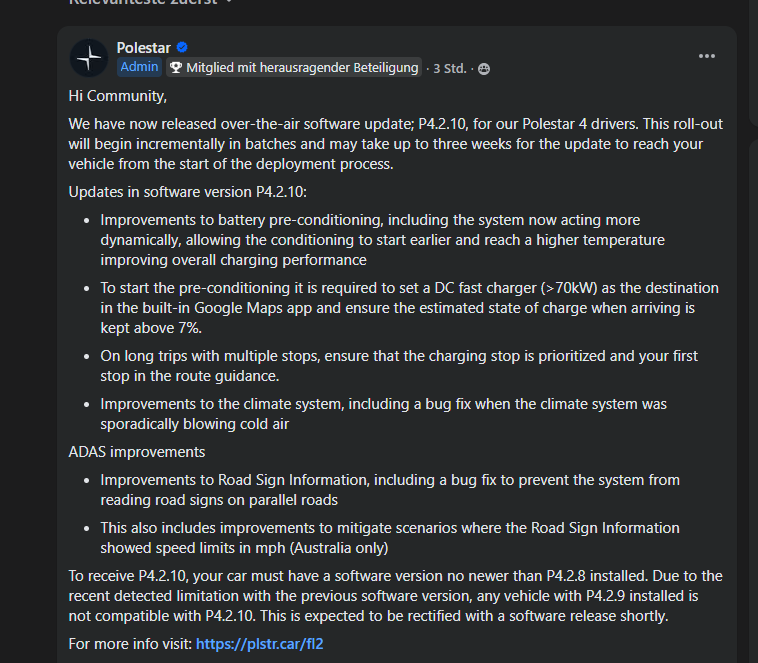Open the "3 Std." post timestamp
This screenshot has height=663, width=758.
[x=449, y=69]
